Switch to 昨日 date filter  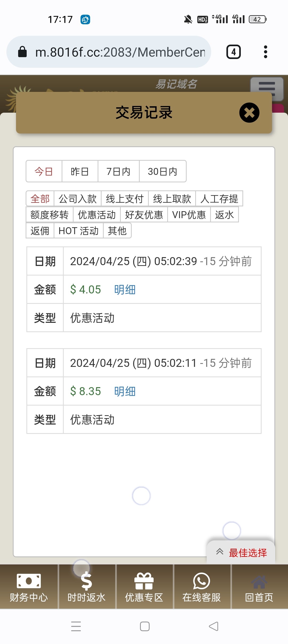(80, 171)
